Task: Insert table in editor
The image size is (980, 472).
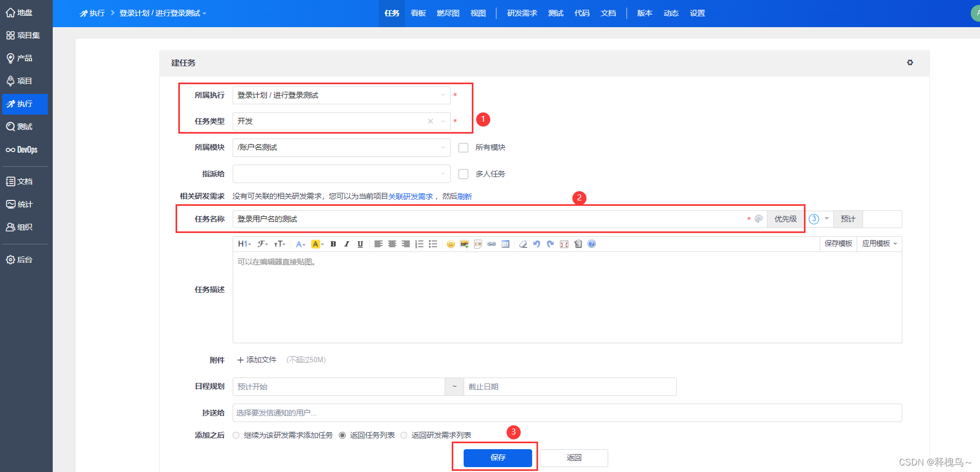Action: pyautogui.click(x=505, y=244)
